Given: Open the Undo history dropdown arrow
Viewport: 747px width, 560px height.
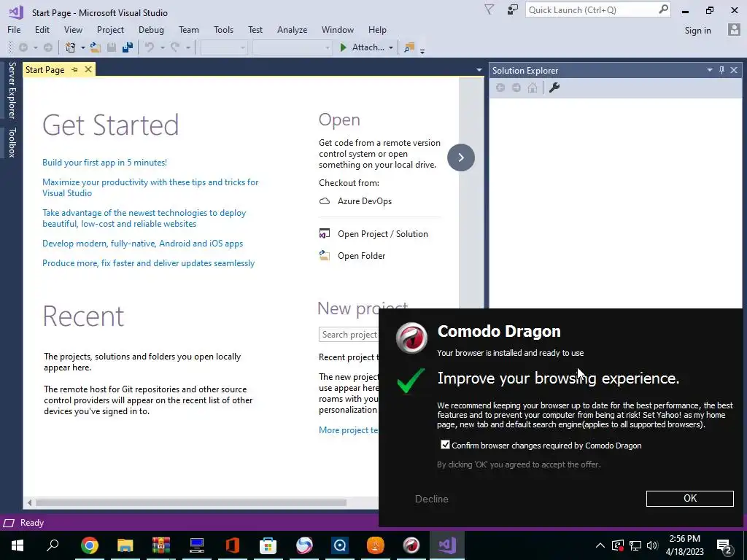Looking at the screenshot, I should tap(163, 47).
